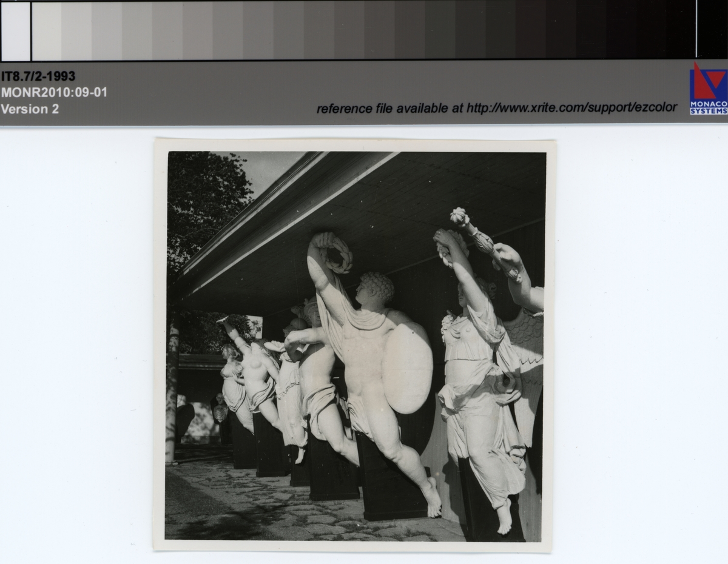Click the MONR2010:09-01 batch code
Image resolution: width=728 pixels, height=564 pixels.
(54, 93)
